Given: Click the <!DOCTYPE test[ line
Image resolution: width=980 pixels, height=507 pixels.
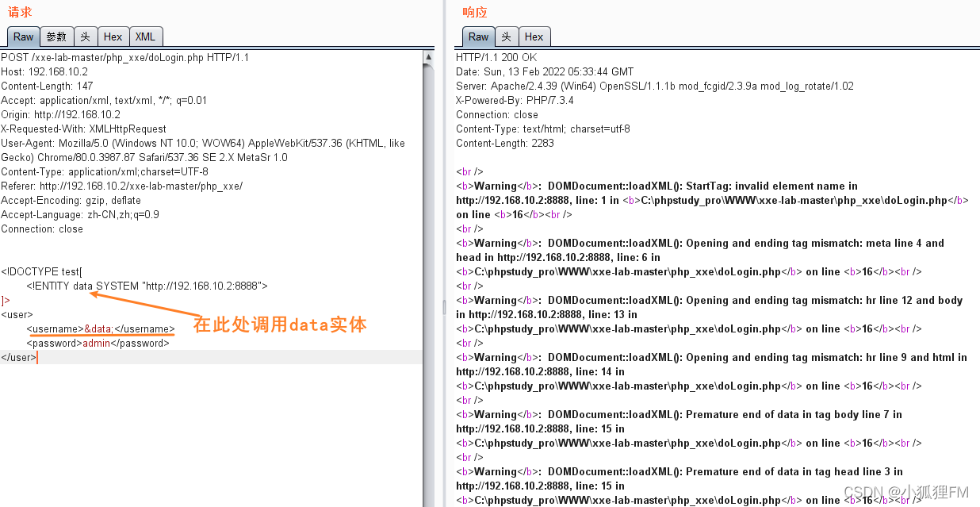Looking at the screenshot, I should (x=41, y=272).
